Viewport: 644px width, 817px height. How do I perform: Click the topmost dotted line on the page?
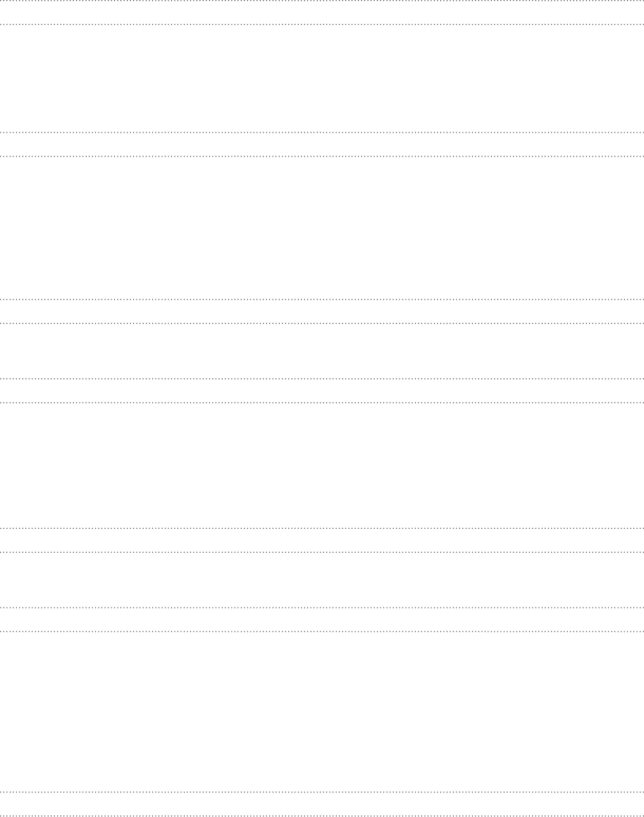tap(322, 1)
